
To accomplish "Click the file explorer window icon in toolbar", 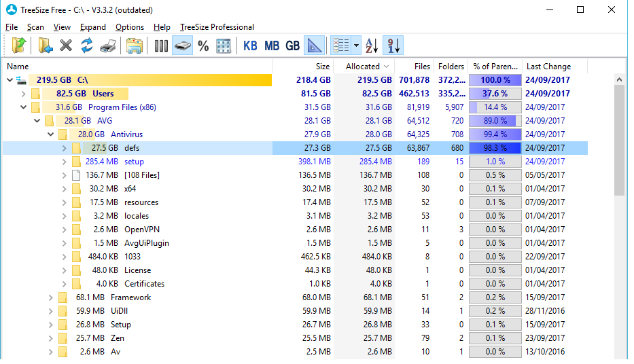I will [135, 45].
